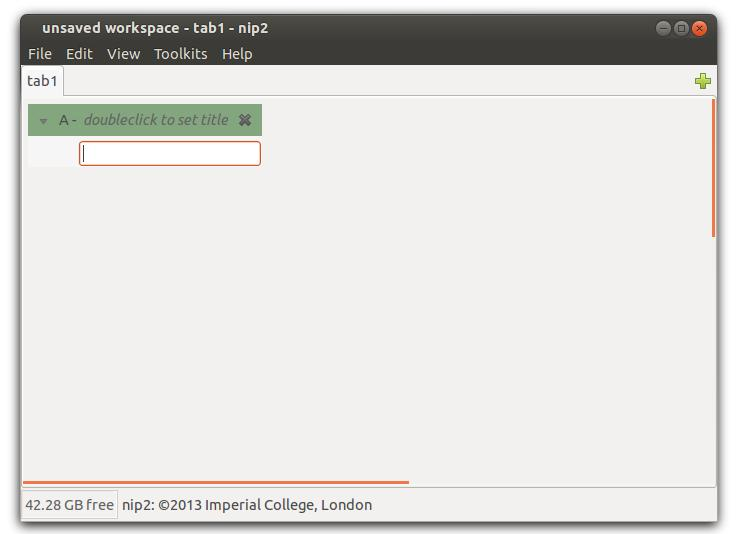The width and height of the screenshot is (739, 534).
Task: Maximize the nip2 window
Action: coord(681,29)
